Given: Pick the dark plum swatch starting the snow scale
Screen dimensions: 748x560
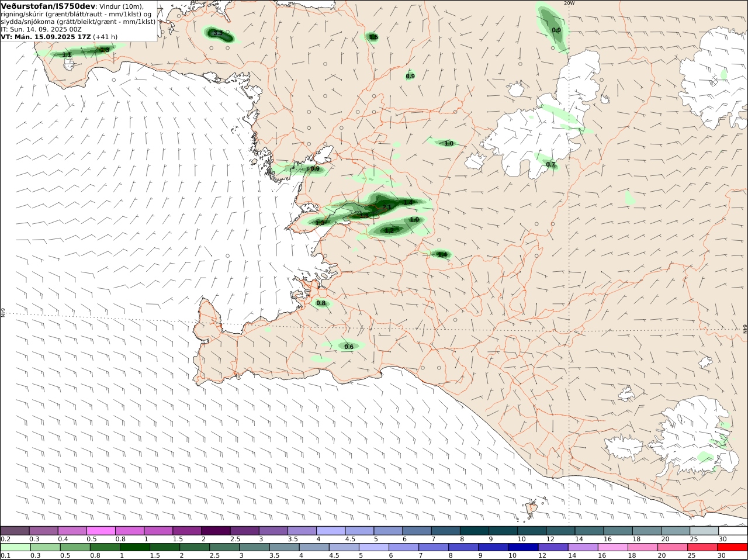Looking at the screenshot, I should pyautogui.click(x=15, y=530).
